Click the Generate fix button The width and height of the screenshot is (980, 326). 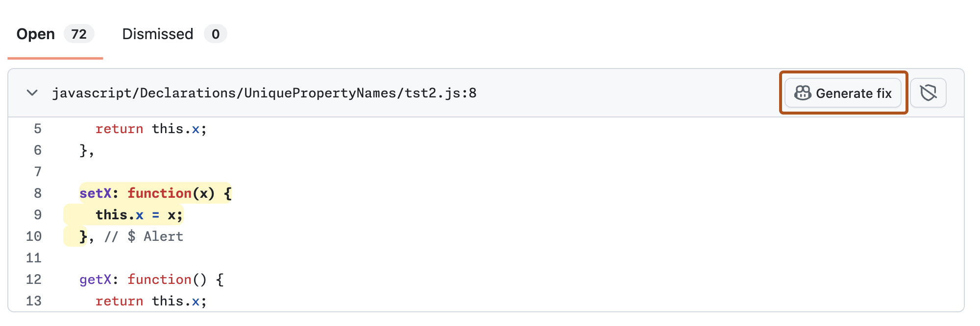tap(843, 93)
